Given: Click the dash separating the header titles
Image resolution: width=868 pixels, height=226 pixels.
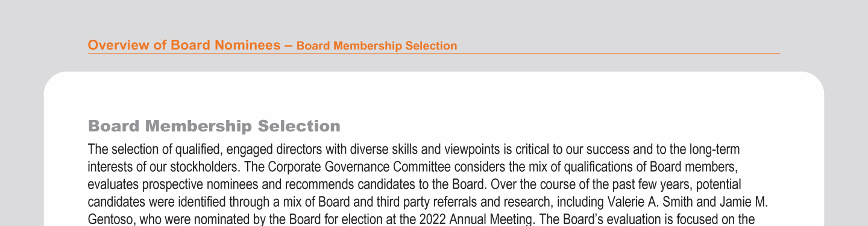Looking at the screenshot, I should click(x=288, y=45).
